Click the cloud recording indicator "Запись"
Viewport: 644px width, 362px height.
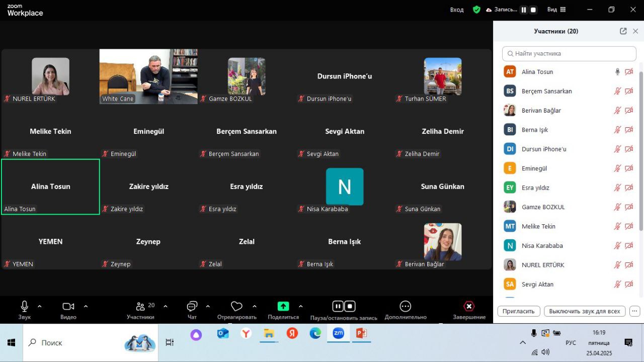(501, 10)
